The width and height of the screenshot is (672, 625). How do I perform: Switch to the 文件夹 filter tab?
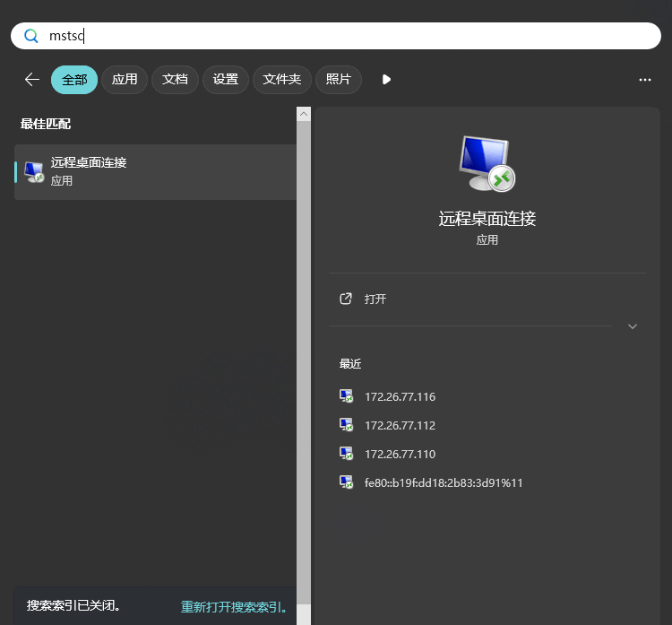click(282, 80)
